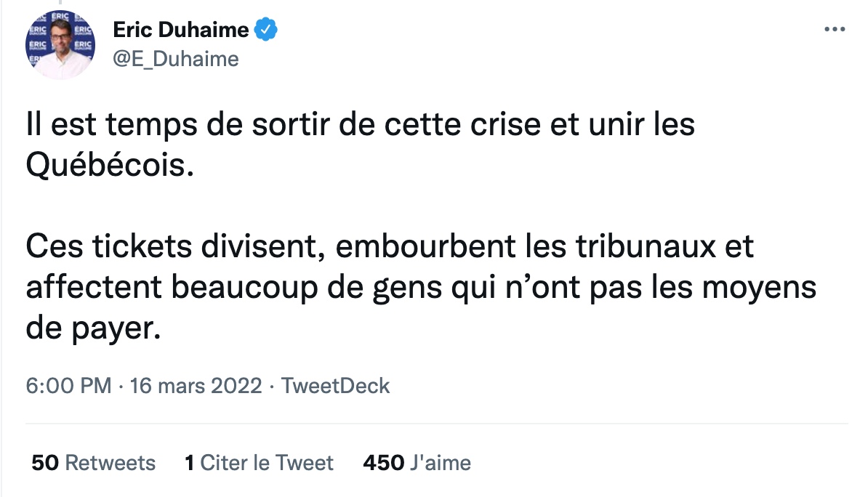The height and width of the screenshot is (497, 868).
Task: Click the words 'de payer' ending the tweet
Action: click(91, 331)
